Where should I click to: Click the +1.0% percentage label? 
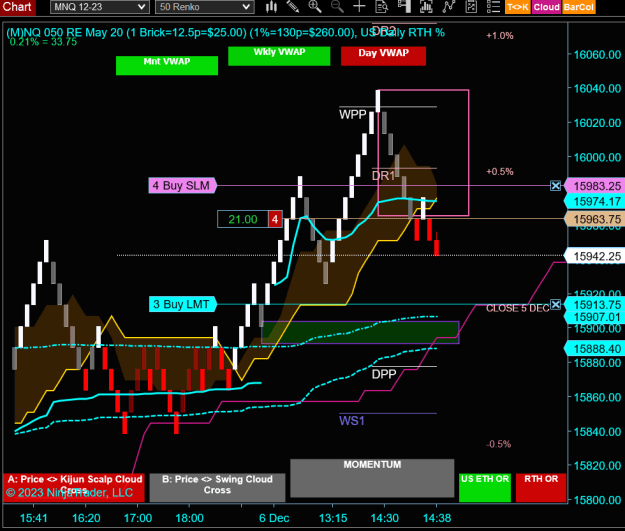click(500, 35)
